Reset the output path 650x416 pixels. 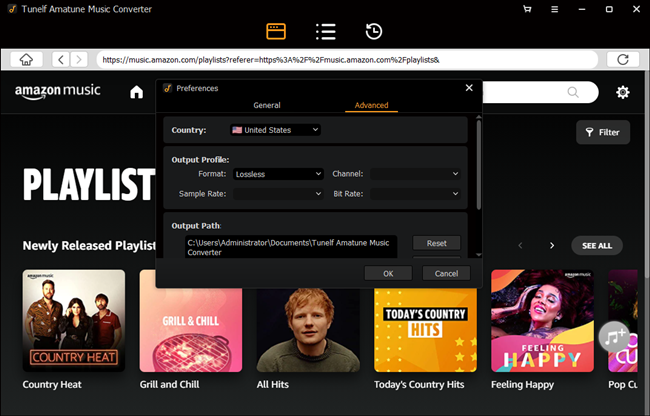pyautogui.click(x=437, y=243)
